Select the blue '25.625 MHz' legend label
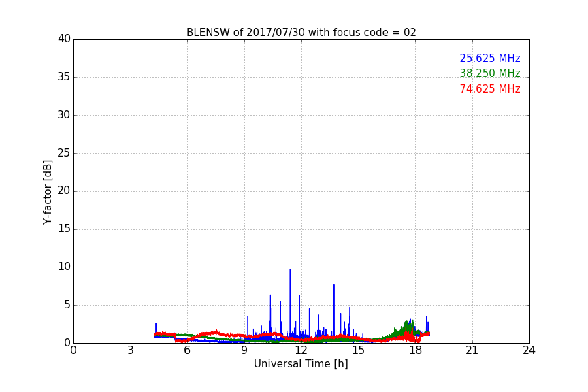Screen dimensions: 588x392 490,58
